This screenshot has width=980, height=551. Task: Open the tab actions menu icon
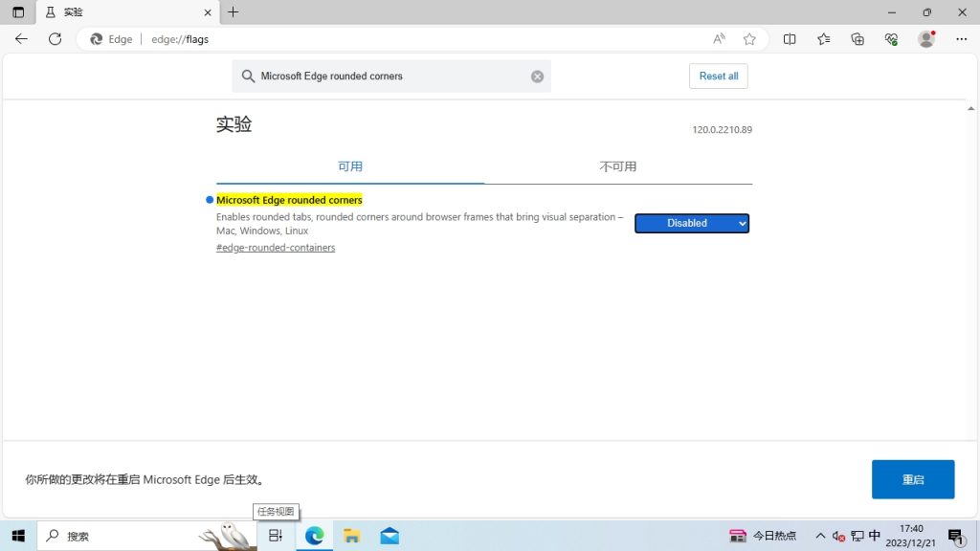click(18, 11)
